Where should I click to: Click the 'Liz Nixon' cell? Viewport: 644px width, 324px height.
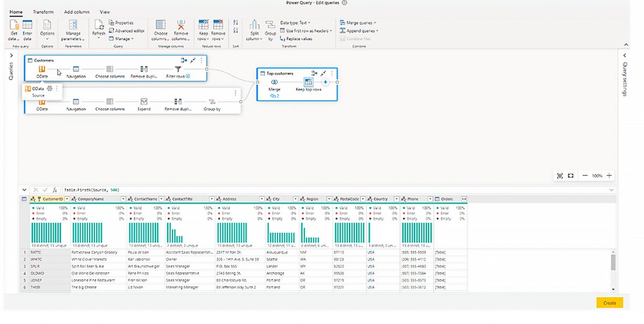(x=145, y=287)
